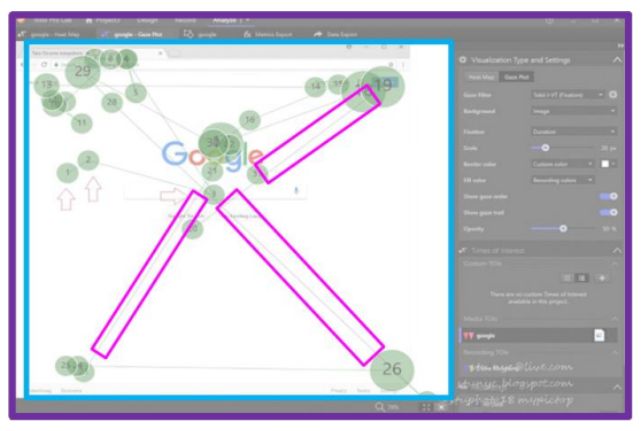Screen dimensions: 642x431
Task: Collapse Visualization Type and Settings section
Action: point(617,60)
